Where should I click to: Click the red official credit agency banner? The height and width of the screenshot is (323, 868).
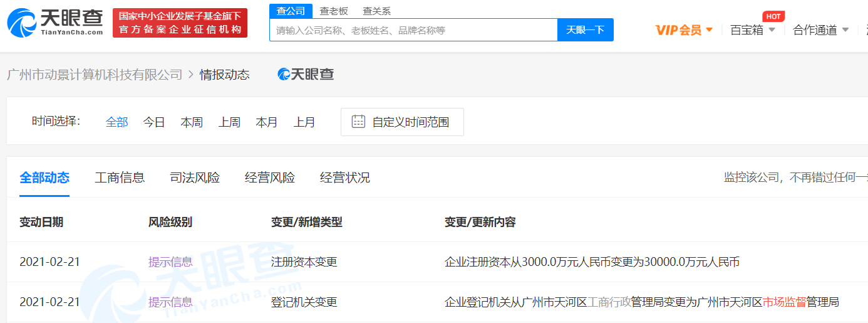click(x=180, y=23)
